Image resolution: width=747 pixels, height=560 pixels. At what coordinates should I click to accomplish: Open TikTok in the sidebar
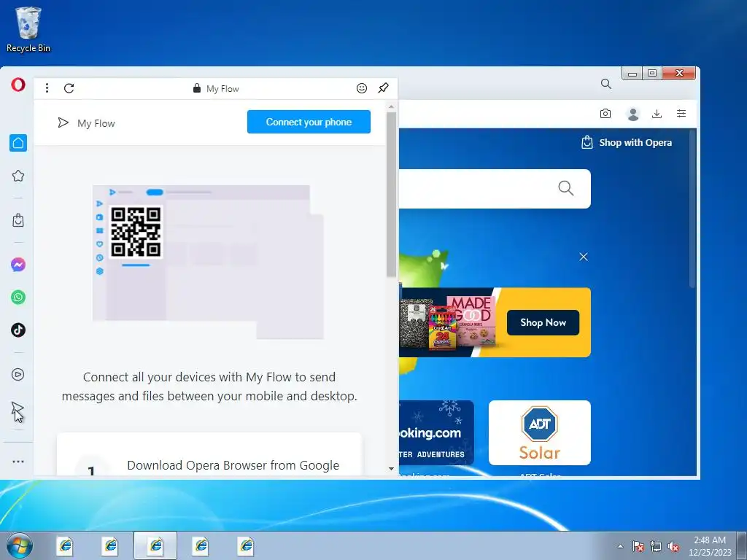point(18,330)
